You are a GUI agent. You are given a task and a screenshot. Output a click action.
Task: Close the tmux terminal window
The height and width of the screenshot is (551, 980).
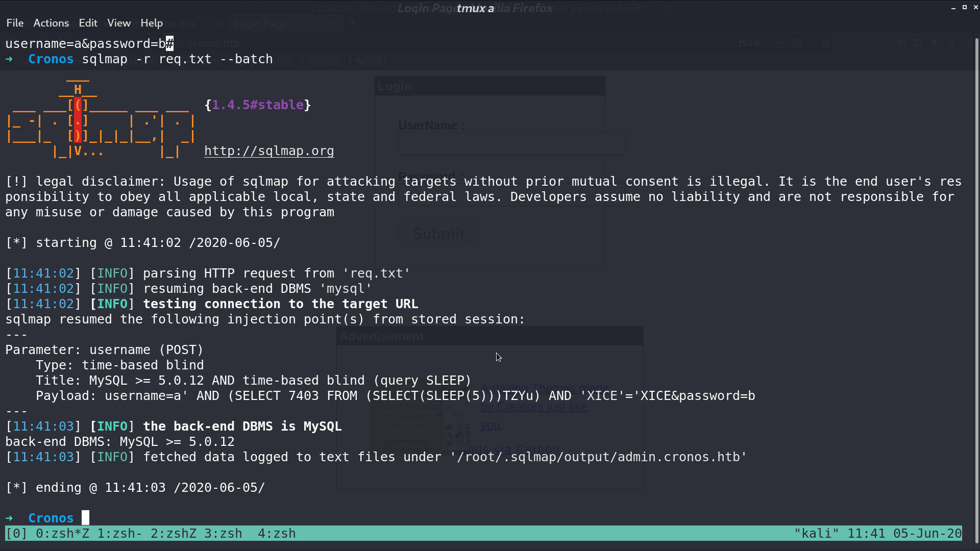975,8
